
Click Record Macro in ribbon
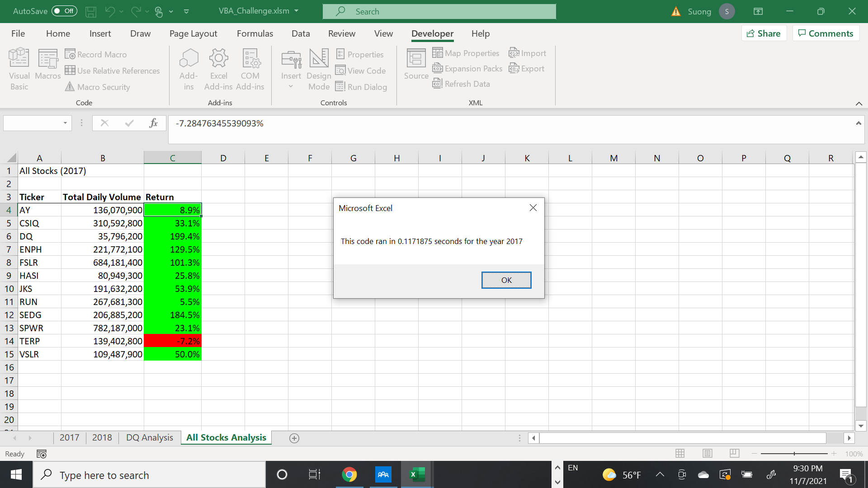point(96,54)
